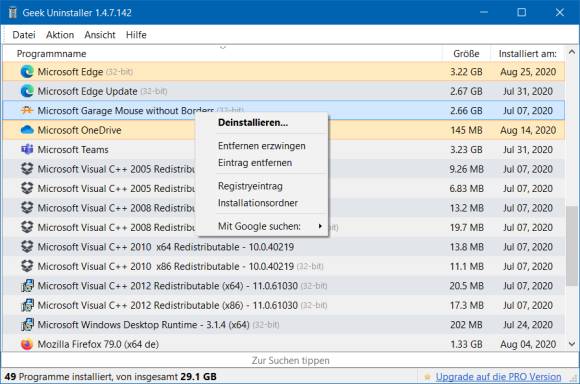
Task: Click the Windows Desktop Runtime installer icon
Action: [27, 324]
